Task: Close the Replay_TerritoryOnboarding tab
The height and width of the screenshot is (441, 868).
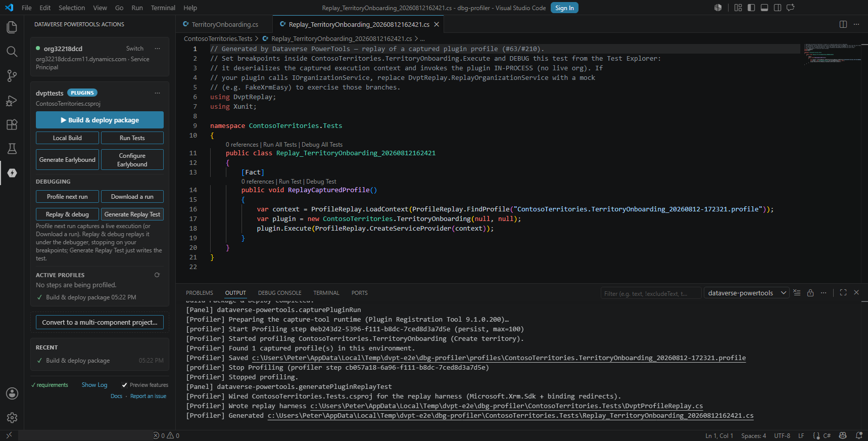Action: (437, 24)
